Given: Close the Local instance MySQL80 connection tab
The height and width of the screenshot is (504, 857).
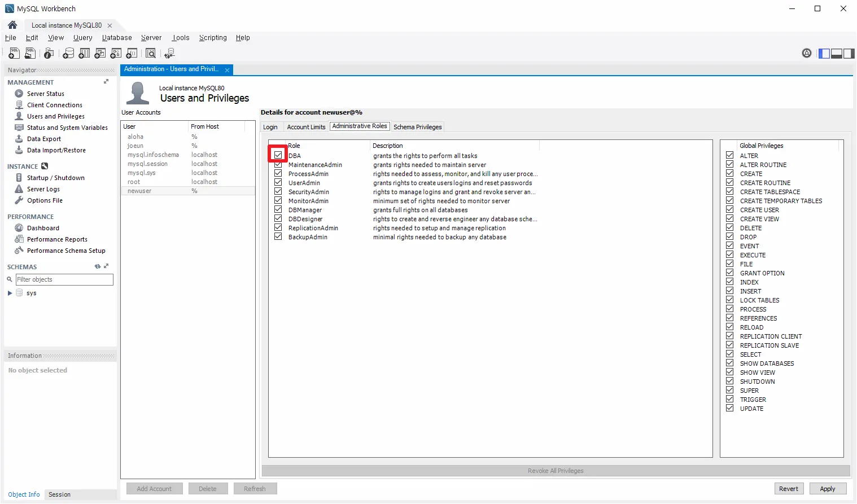Looking at the screenshot, I should [x=110, y=25].
